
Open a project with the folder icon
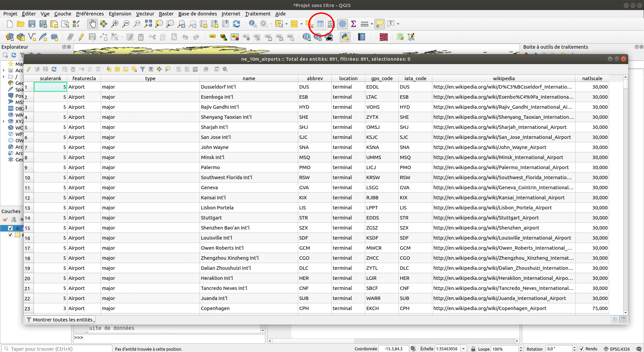click(x=20, y=24)
